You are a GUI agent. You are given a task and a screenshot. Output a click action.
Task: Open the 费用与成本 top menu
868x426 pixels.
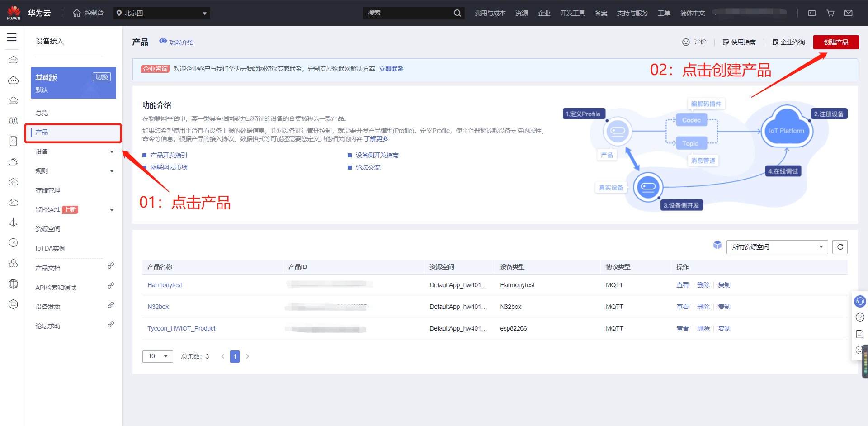click(x=490, y=13)
